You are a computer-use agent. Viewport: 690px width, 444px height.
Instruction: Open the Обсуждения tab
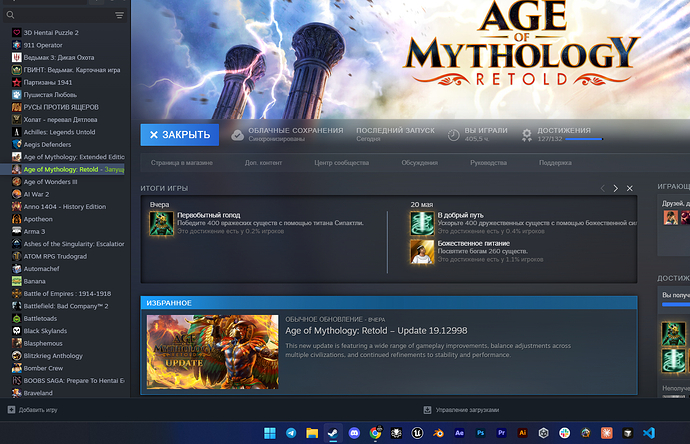tap(419, 163)
